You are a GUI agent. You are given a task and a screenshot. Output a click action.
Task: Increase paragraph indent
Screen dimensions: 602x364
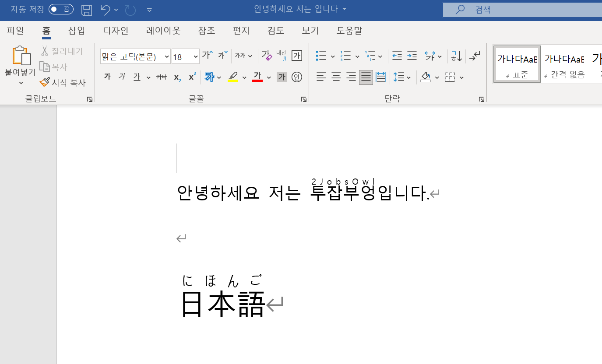coord(412,56)
